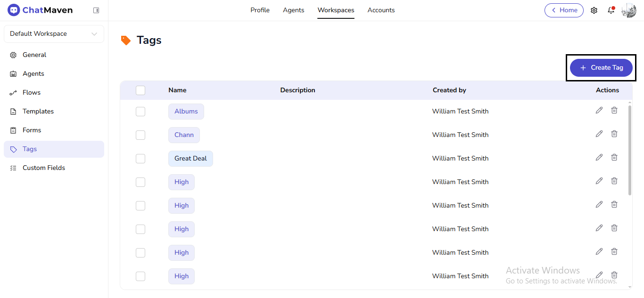Screen dimensions: 644x298
Task: Open the notifications bell
Action: click(x=611, y=10)
